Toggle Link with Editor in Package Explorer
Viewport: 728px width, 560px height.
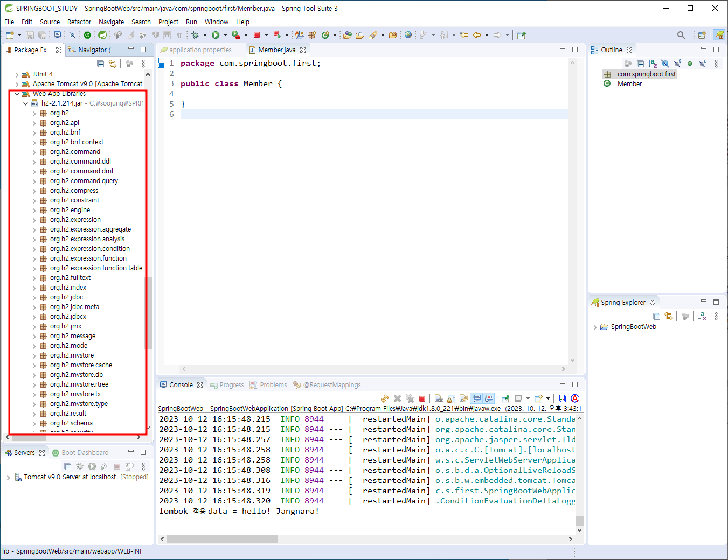(x=113, y=64)
